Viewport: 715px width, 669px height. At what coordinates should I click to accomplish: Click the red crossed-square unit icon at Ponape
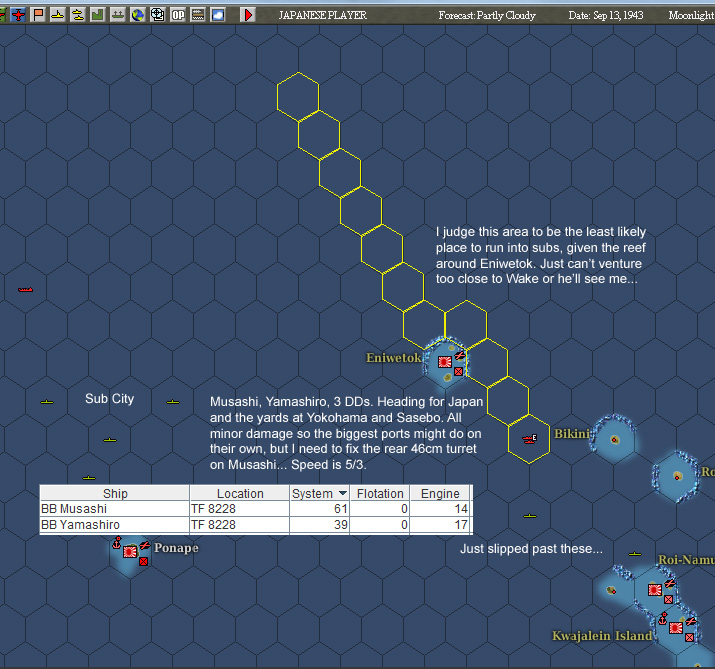(143, 561)
